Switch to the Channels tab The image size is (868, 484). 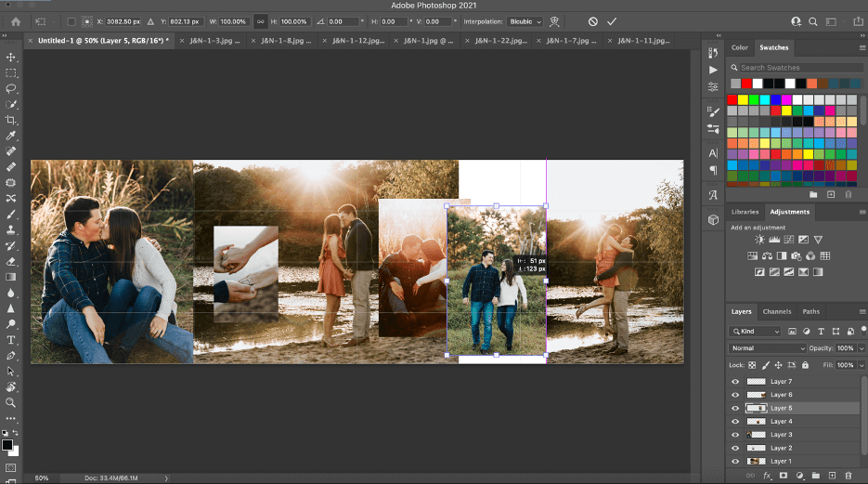777,312
